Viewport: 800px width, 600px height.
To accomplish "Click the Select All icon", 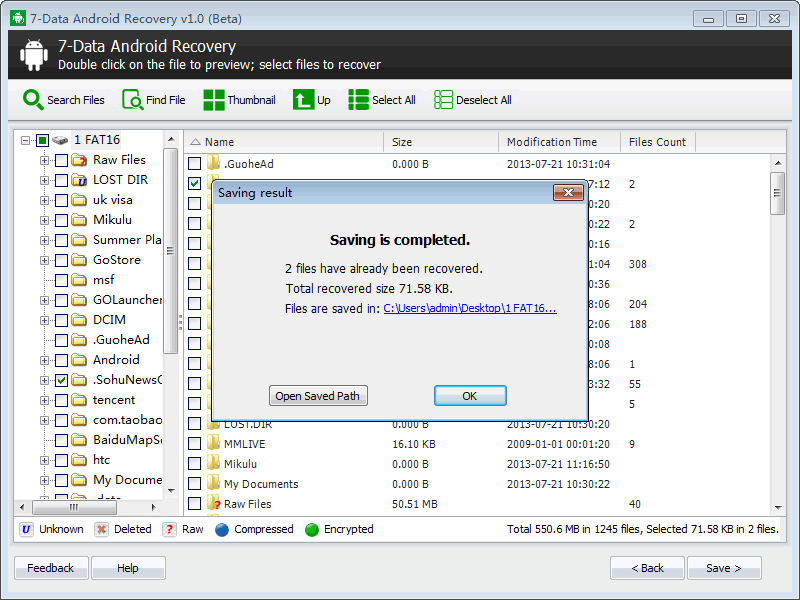I will (x=358, y=100).
